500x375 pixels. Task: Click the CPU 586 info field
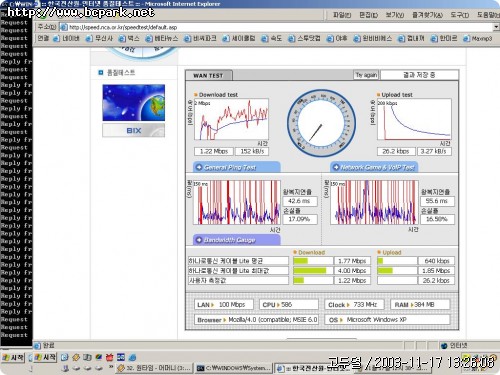pyautogui.click(x=289, y=304)
